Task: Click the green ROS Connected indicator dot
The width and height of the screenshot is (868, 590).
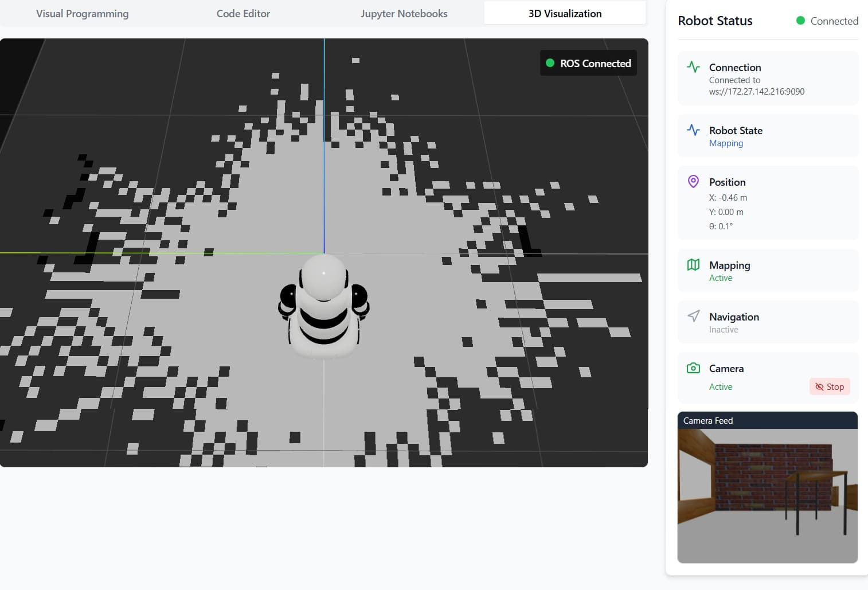Action: [550, 63]
